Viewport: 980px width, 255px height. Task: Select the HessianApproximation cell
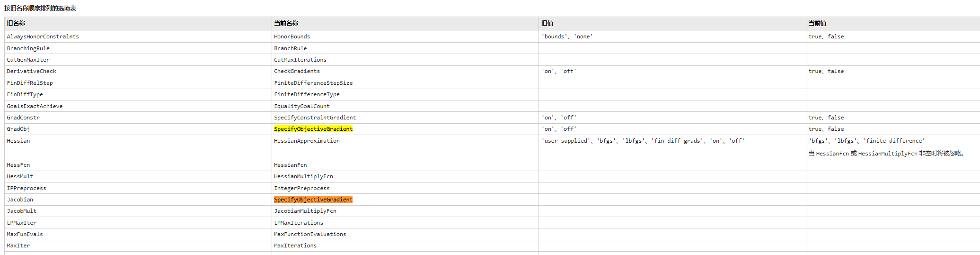tap(307, 141)
